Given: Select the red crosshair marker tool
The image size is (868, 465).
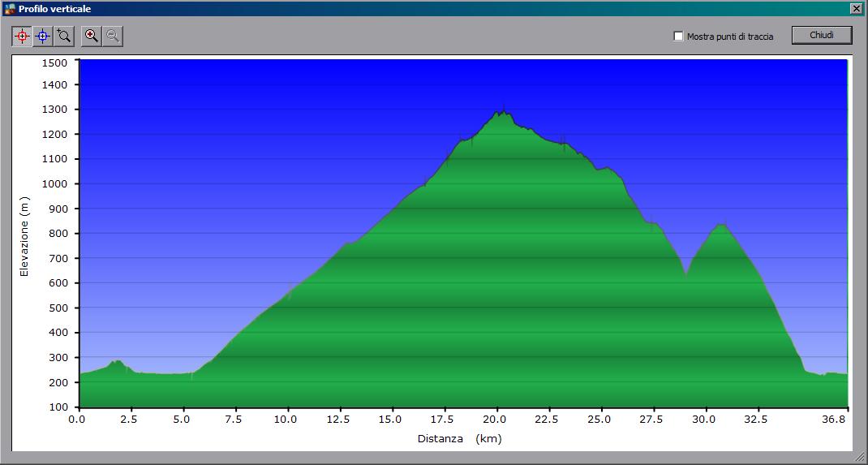Looking at the screenshot, I should click(x=22, y=36).
